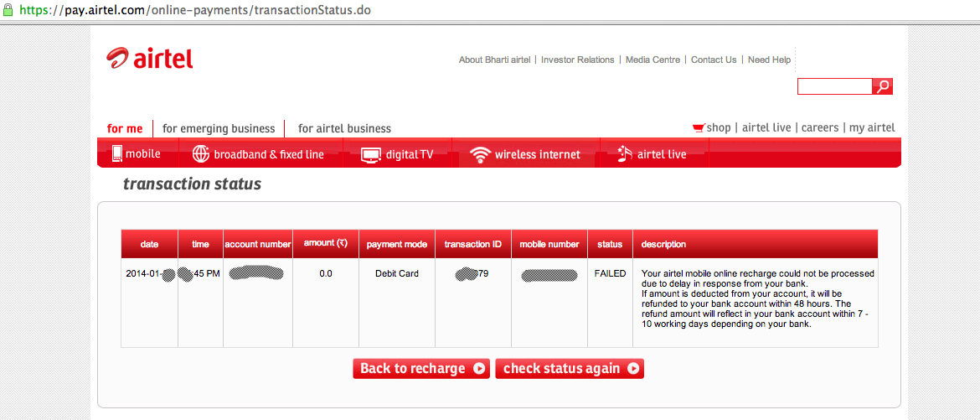Open the digital TV menu
Screen dimensions: 980x420
tap(397, 154)
